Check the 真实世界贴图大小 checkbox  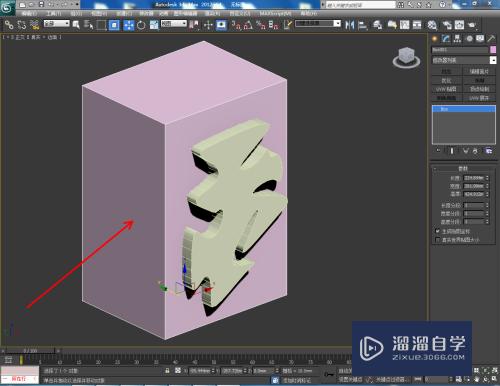[x=438, y=239]
